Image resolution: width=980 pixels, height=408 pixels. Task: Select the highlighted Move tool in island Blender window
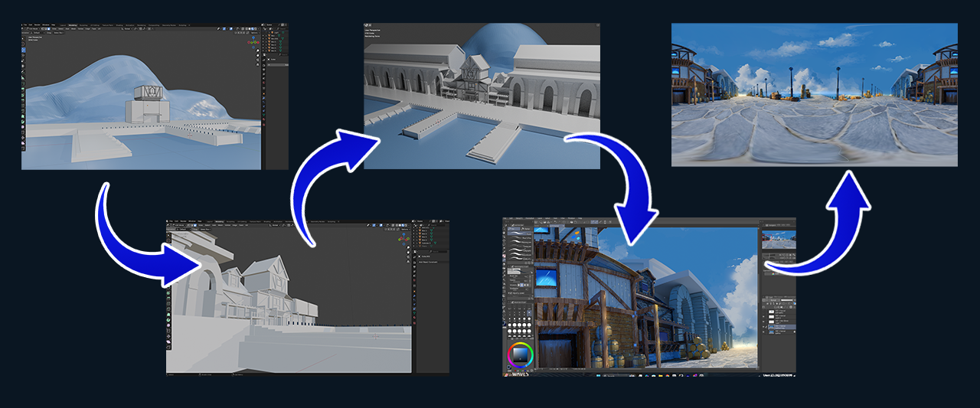pyautogui.click(x=23, y=50)
